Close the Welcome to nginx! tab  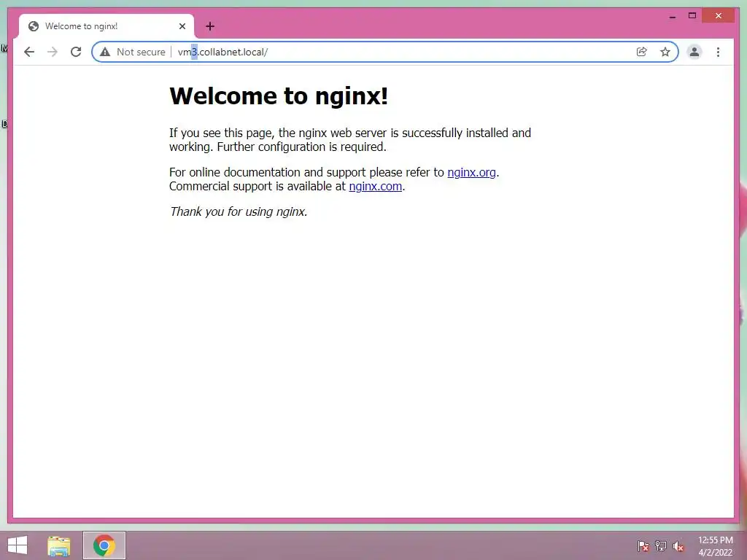click(x=182, y=26)
